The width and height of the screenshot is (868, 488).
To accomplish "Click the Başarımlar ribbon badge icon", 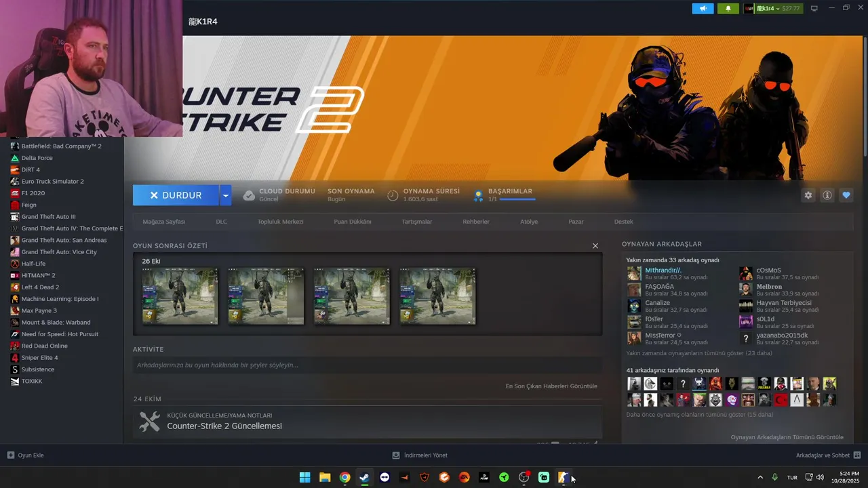I will 478,195.
